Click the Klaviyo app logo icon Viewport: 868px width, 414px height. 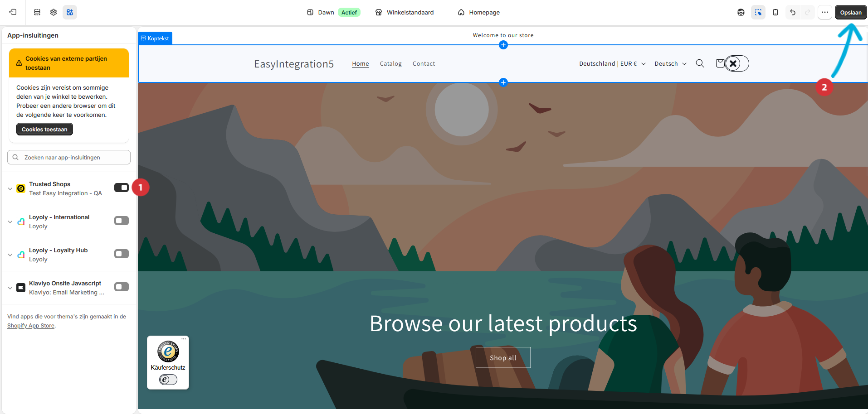click(21, 288)
